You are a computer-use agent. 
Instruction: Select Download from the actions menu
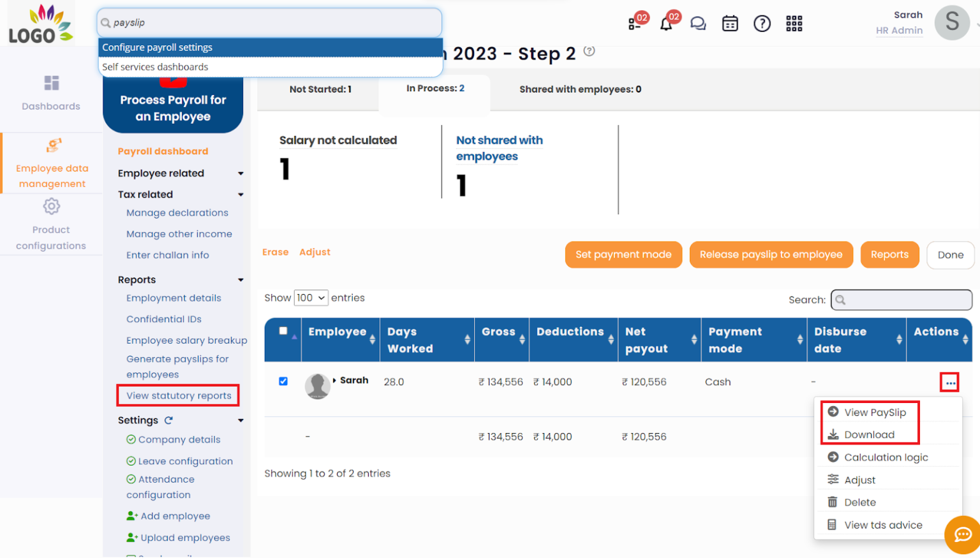[x=868, y=434]
